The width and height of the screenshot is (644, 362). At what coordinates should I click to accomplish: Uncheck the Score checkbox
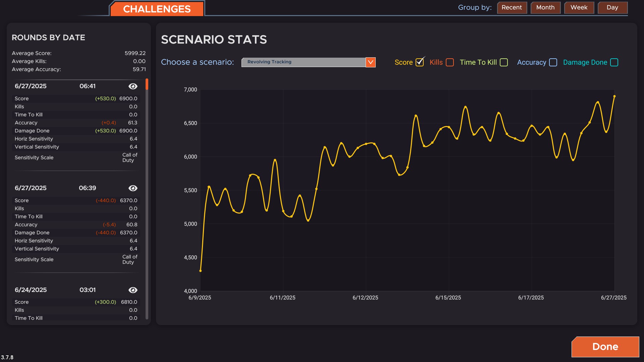point(419,62)
